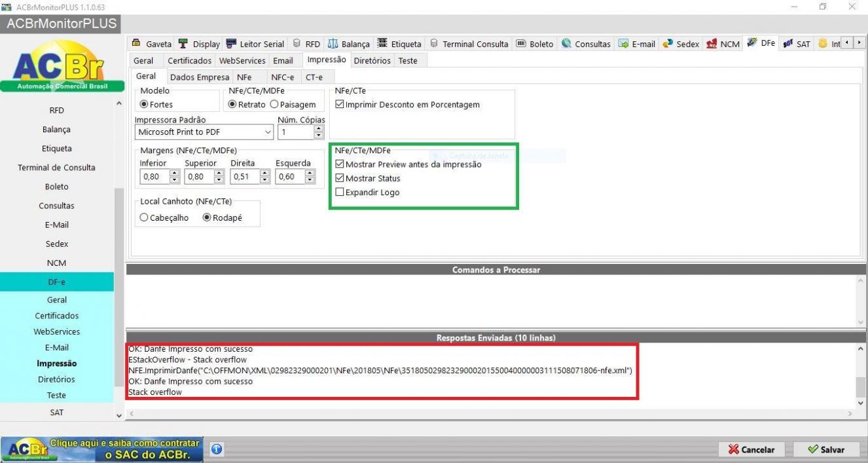Image resolution: width=868 pixels, height=463 pixels.
Task: Open the Gaveta tab
Action: pos(151,44)
